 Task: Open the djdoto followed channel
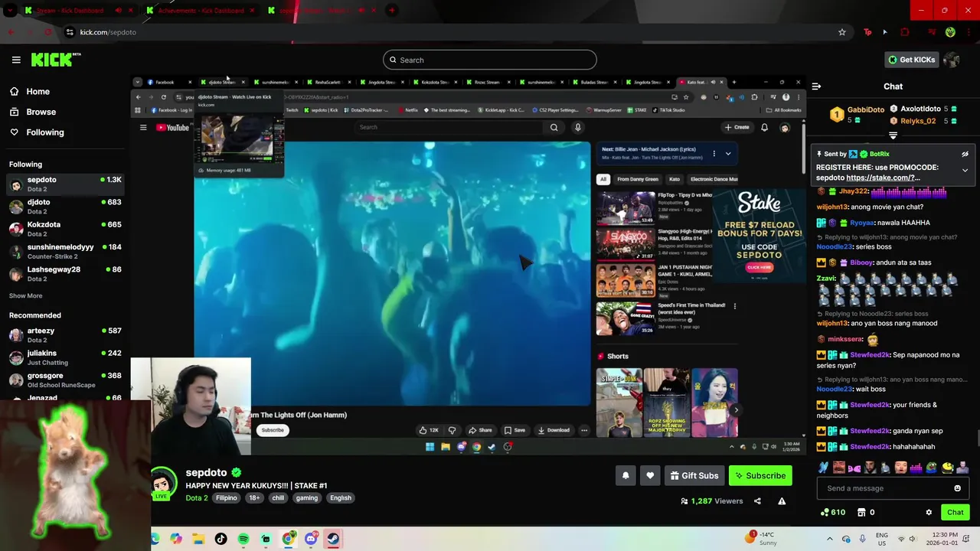65,207
